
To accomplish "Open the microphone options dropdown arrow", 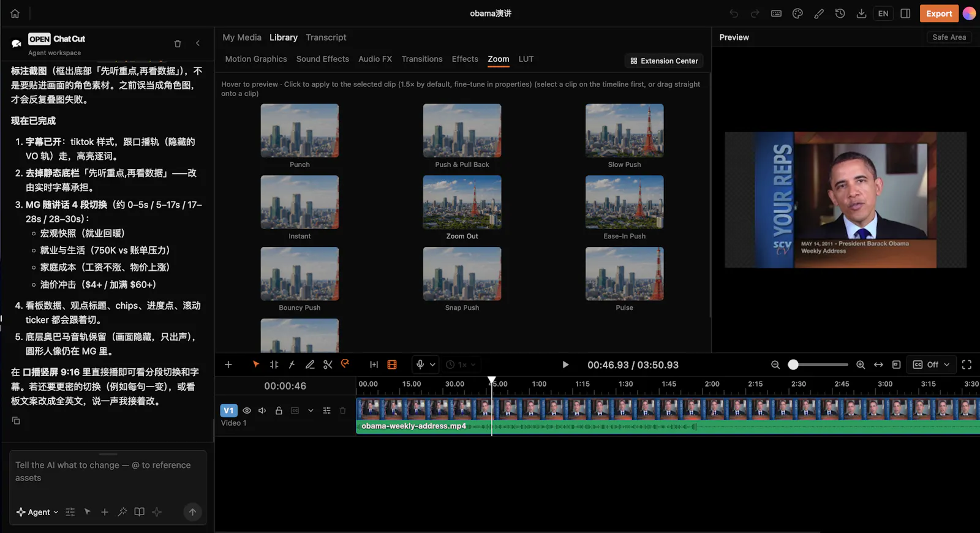I will 432,365.
